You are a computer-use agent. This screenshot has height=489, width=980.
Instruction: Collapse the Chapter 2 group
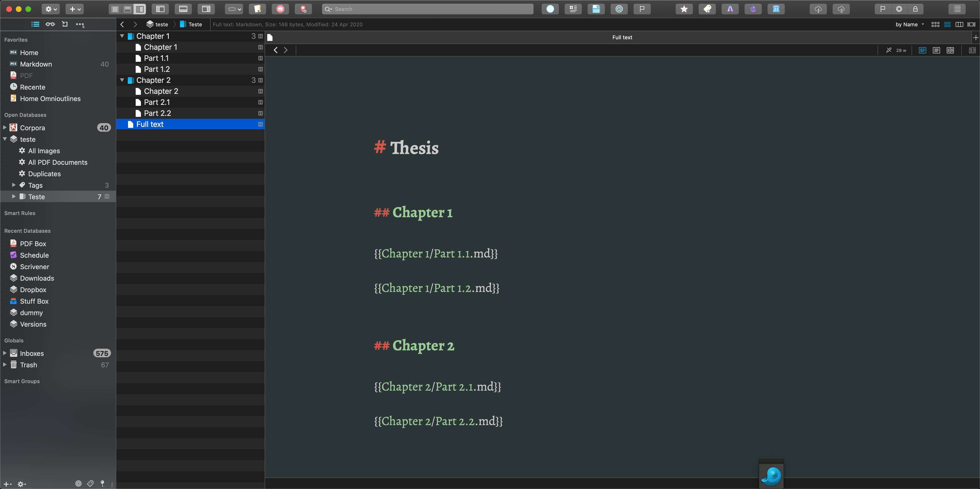122,80
